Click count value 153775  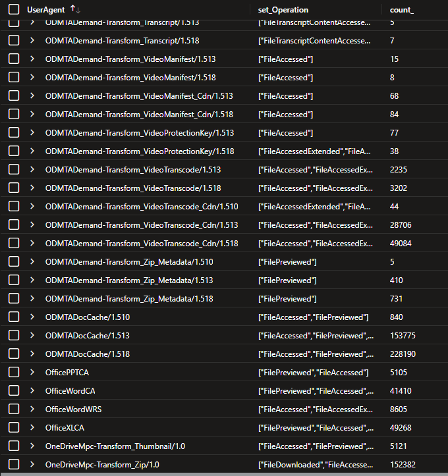click(403, 336)
